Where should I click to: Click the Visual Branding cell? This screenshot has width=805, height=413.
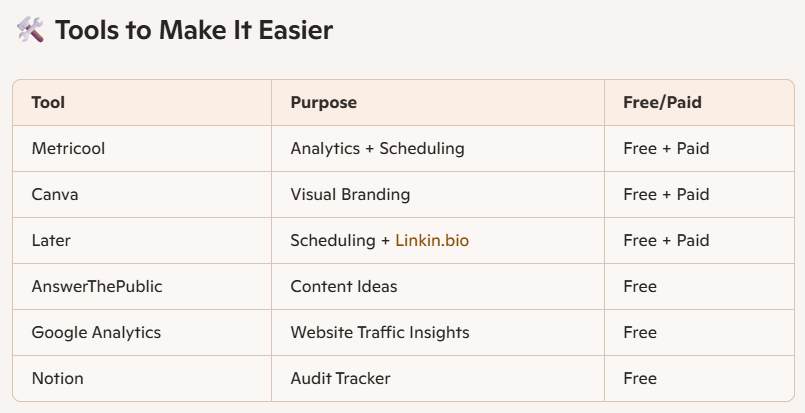point(438,194)
